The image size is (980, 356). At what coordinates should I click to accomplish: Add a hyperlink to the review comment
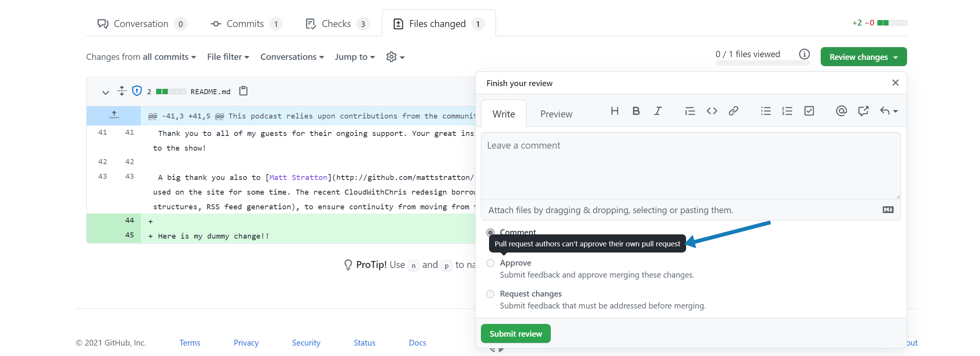click(x=734, y=111)
